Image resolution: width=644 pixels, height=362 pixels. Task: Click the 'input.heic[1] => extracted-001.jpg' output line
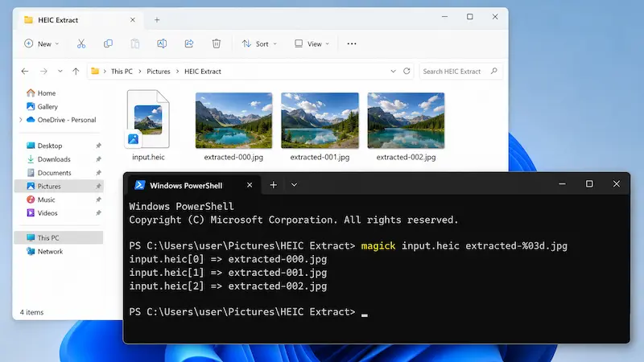pyautogui.click(x=228, y=273)
